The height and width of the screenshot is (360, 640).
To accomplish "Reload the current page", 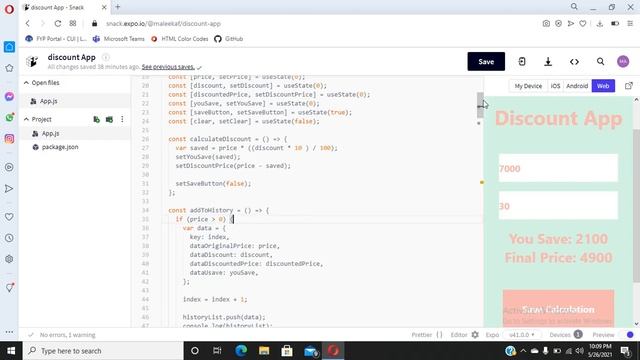I will (58, 24).
